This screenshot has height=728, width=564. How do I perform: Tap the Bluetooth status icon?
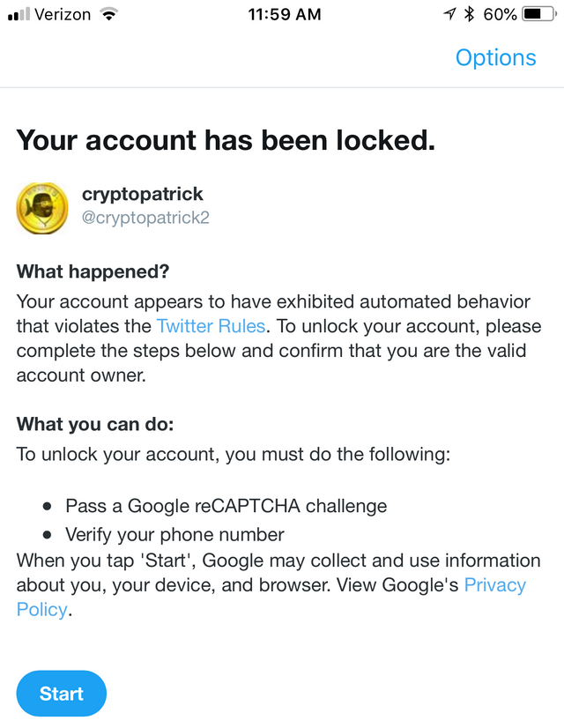coord(470,14)
